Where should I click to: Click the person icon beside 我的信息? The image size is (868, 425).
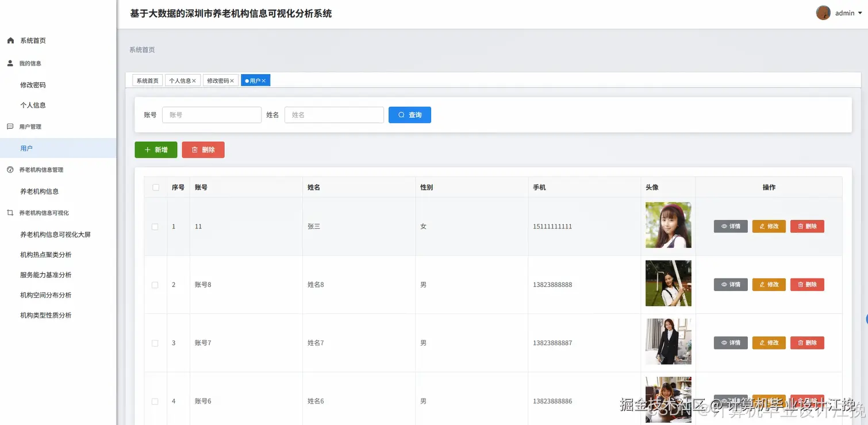pyautogui.click(x=10, y=63)
